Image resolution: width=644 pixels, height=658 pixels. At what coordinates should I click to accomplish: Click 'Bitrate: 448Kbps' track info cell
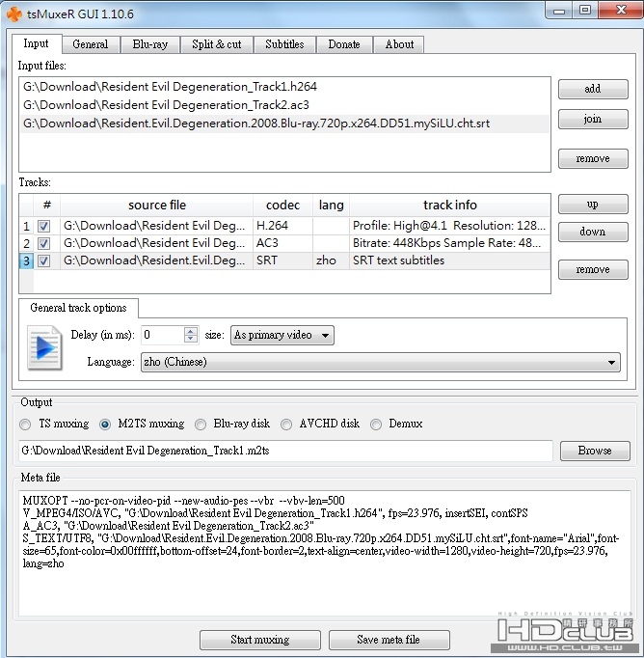450,243
